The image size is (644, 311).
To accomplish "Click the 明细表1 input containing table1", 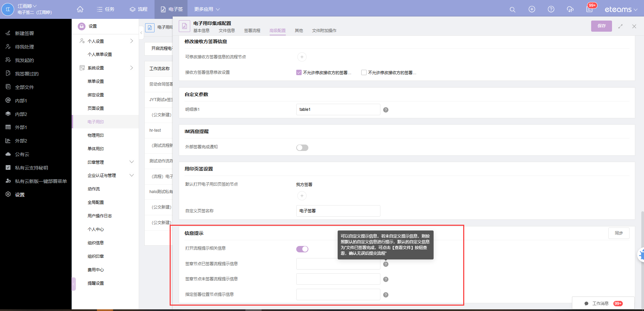I will click(338, 110).
